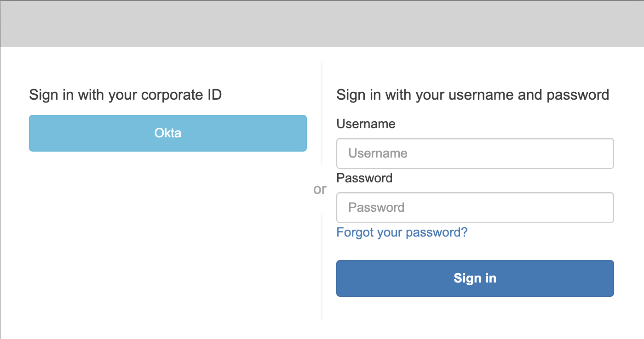The width and height of the screenshot is (644, 339).
Task: Place cursor in the Username text box
Action: coord(475,153)
